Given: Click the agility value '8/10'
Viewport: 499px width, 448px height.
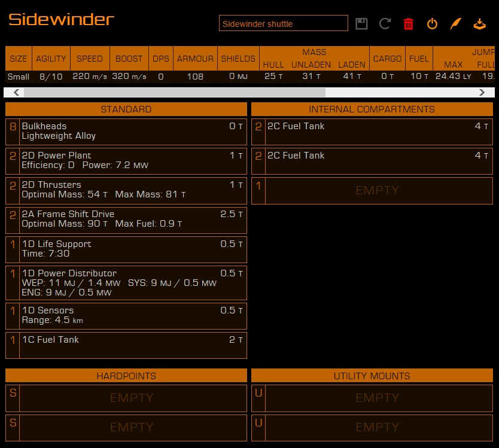Looking at the screenshot, I should coord(51,77).
